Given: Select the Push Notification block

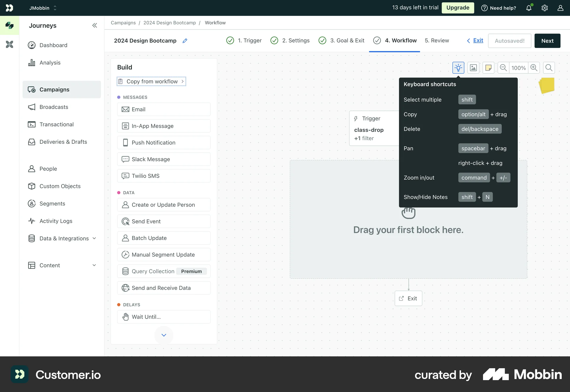Looking at the screenshot, I should (x=164, y=143).
